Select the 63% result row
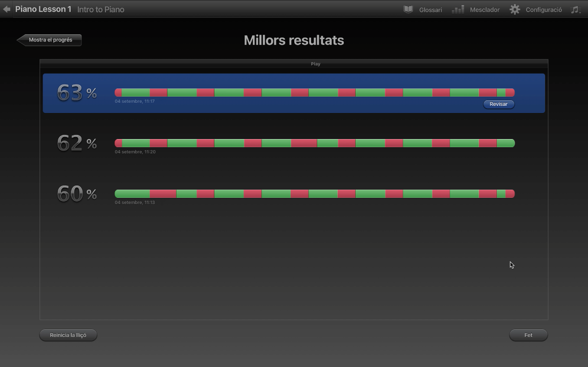Screen dimensions: 588x367 (x=294, y=93)
